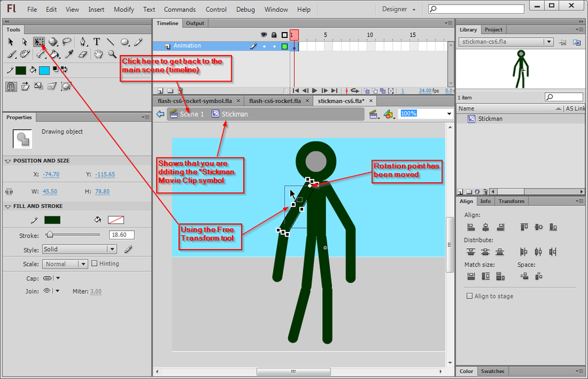This screenshot has height=379, width=588.
Task: Select the Bone tool
Action: click(x=39, y=54)
